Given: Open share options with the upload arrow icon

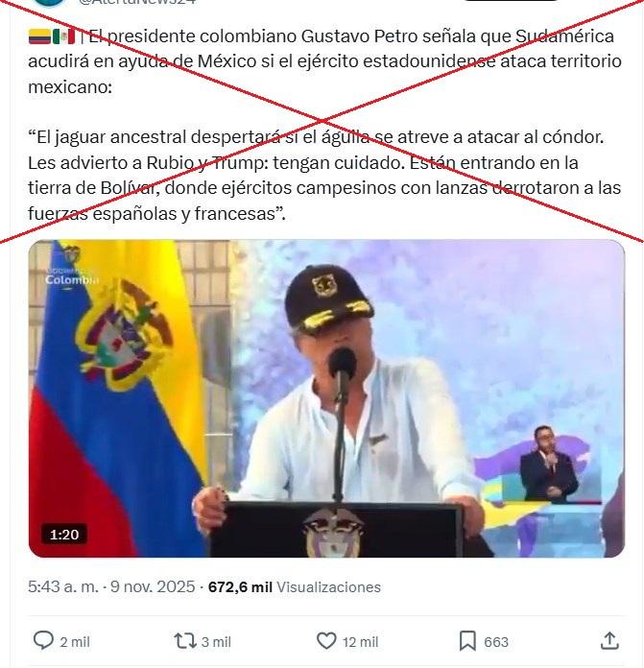Looking at the screenshot, I should point(609,640).
